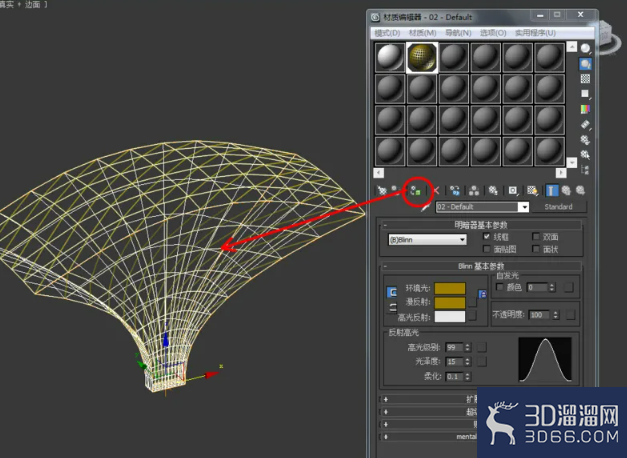Expand the 扩展 parameters rollout

pos(428,399)
